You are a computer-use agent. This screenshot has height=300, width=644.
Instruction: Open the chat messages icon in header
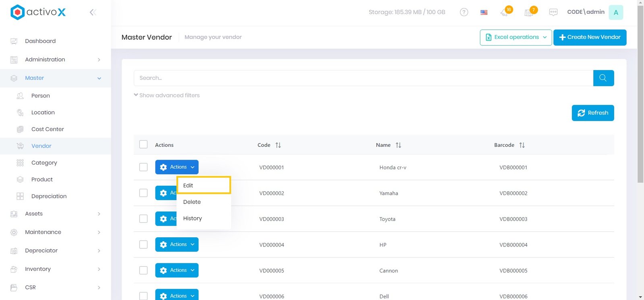pyautogui.click(x=553, y=12)
